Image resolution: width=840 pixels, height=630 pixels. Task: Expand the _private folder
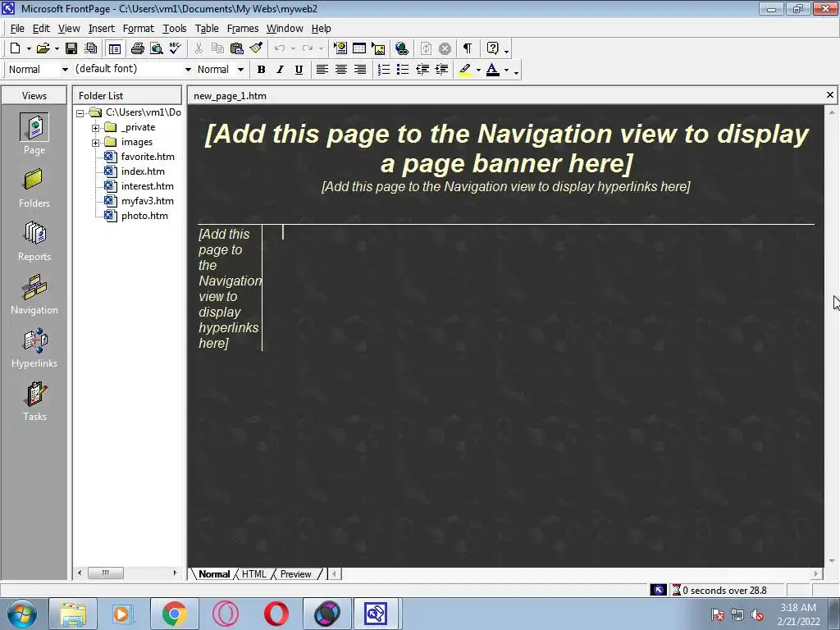[95, 127]
